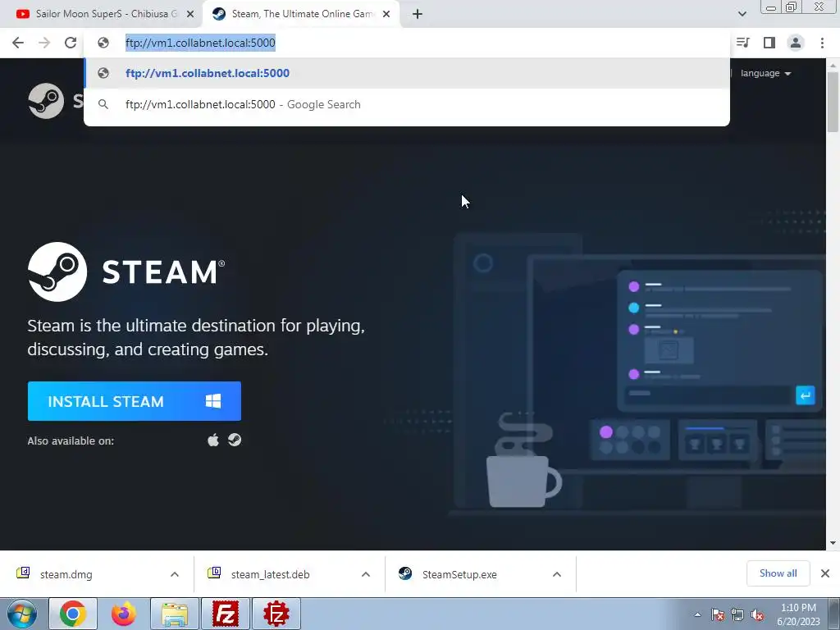Screen dimensions: 840x630
Task: Click the Action Center flag tray icon
Action: [x=718, y=614]
